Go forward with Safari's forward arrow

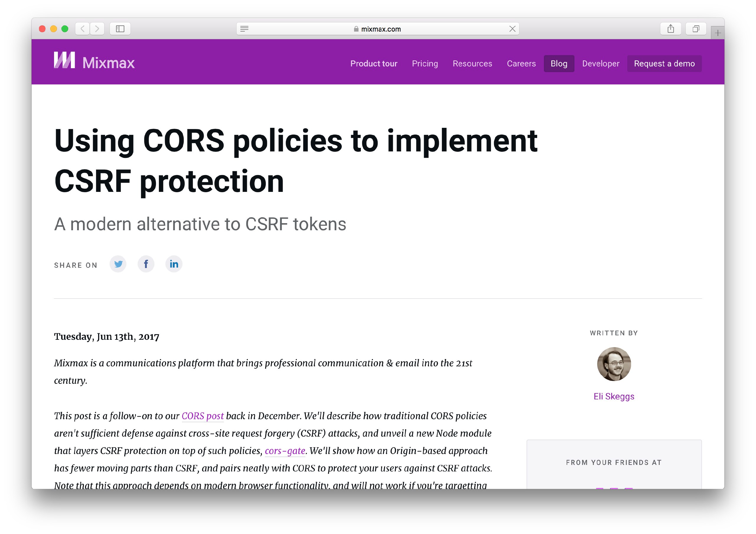click(x=97, y=29)
